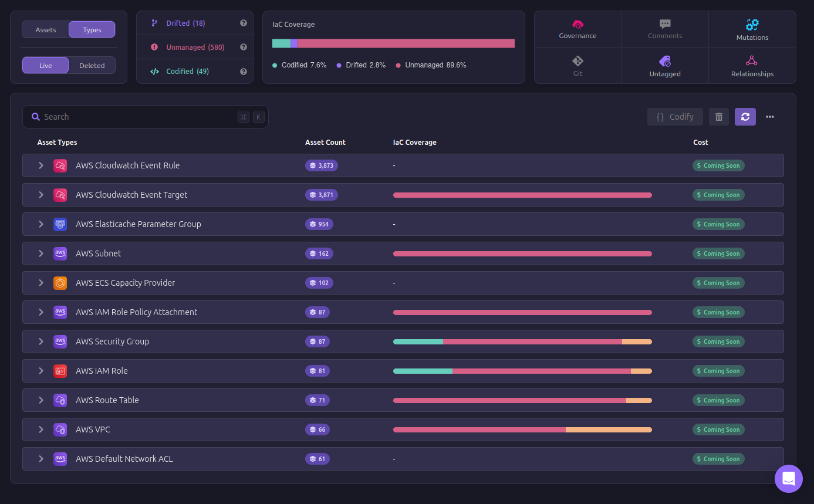Click help icon next to Unmanaged
The width and height of the screenshot is (814, 504).
point(244,47)
